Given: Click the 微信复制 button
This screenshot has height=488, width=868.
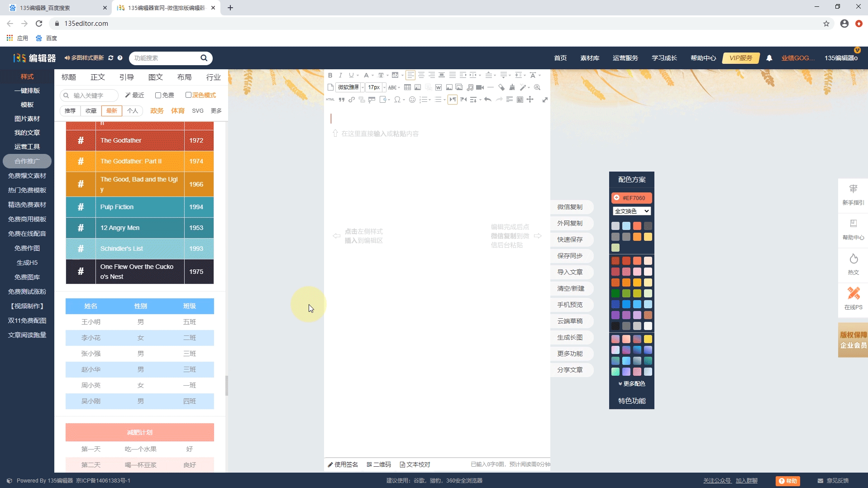Looking at the screenshot, I should pos(570,207).
